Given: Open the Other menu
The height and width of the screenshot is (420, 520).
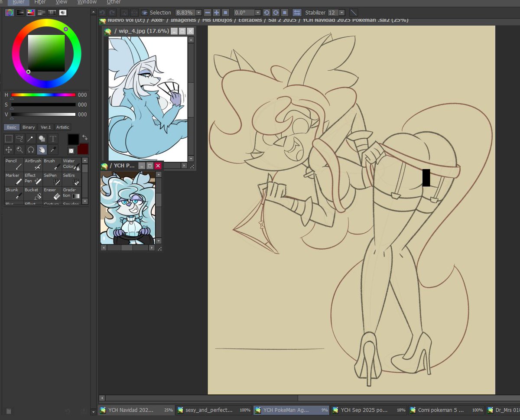Looking at the screenshot, I should [x=114, y=2].
